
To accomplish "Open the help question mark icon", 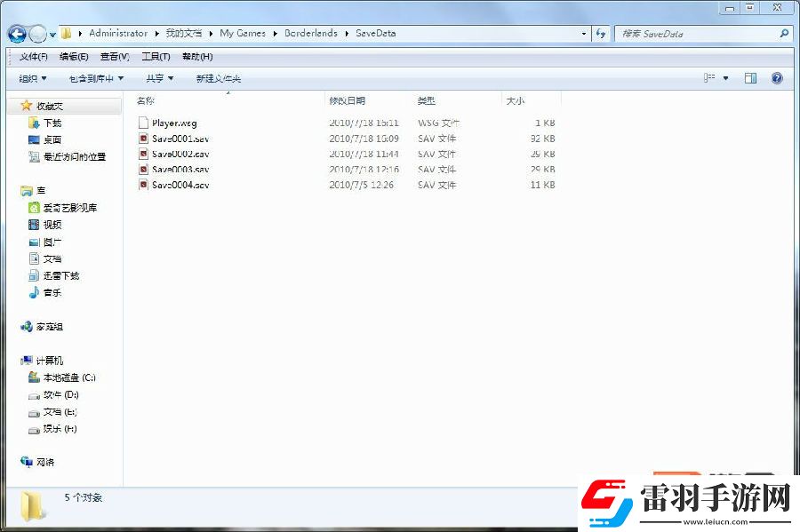I will pos(777,78).
